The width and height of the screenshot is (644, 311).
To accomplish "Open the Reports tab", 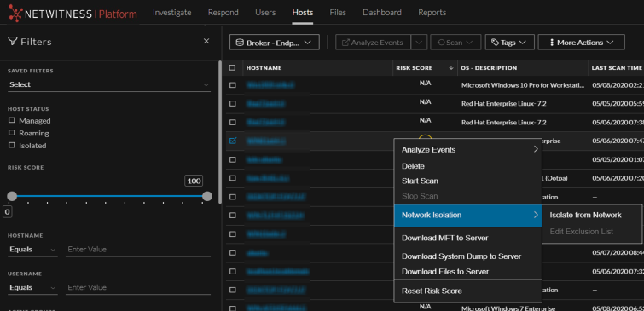I will [x=432, y=12].
